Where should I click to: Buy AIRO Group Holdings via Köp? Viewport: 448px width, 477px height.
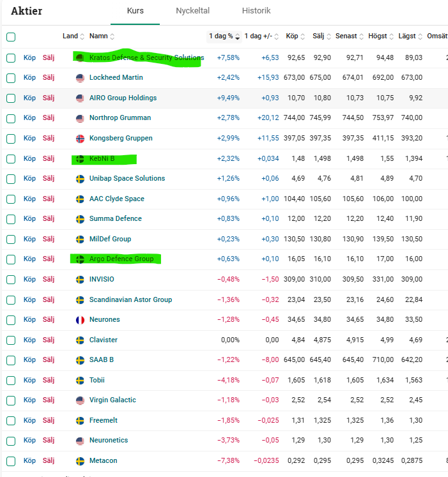[29, 98]
